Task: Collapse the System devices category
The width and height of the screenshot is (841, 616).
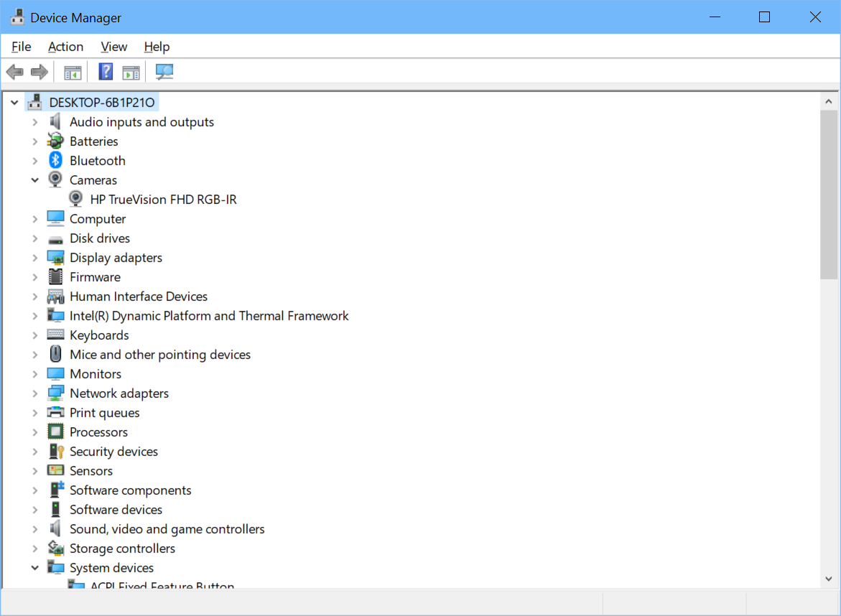Action: pos(34,567)
